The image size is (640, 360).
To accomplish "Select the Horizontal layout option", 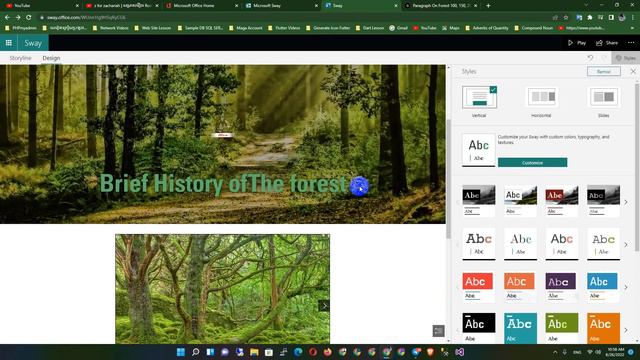I will (x=541, y=102).
